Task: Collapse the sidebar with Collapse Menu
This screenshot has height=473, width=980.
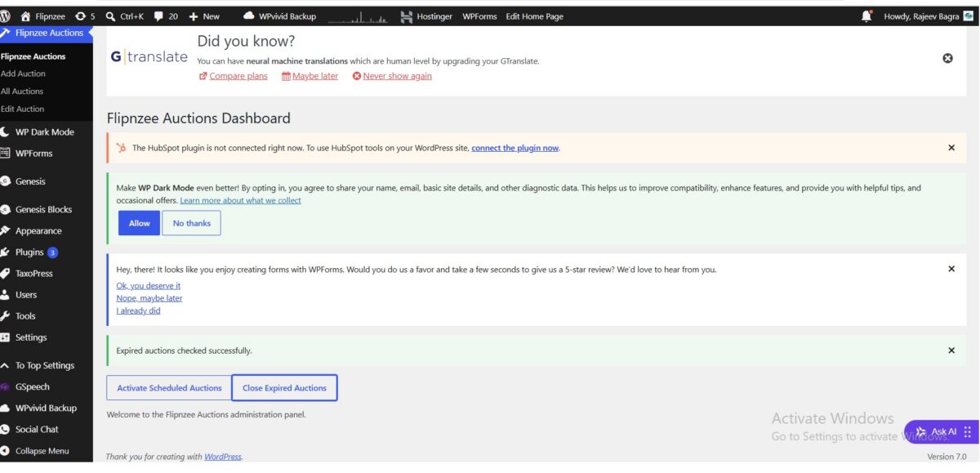Action: (x=35, y=451)
